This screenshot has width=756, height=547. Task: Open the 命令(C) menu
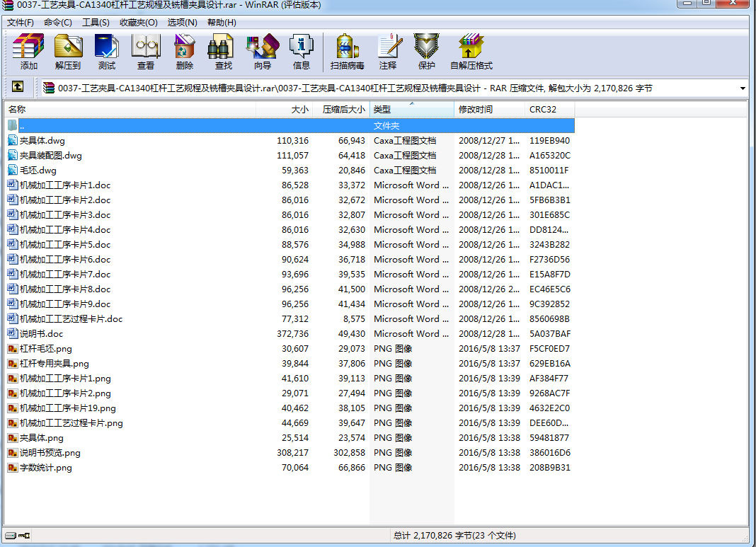[x=58, y=23]
